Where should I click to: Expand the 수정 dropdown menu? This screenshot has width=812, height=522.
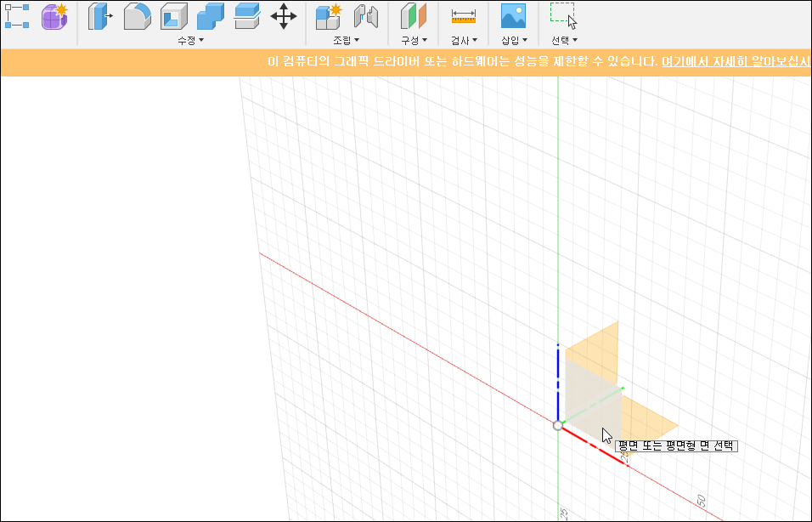tap(190, 40)
